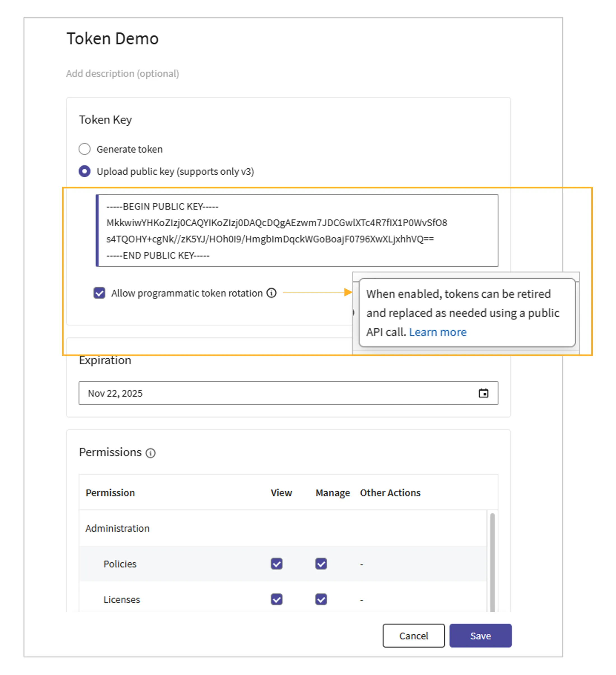The width and height of the screenshot is (616, 675).
Task: Toggle Licenses Manage checkbox
Action: (x=321, y=599)
